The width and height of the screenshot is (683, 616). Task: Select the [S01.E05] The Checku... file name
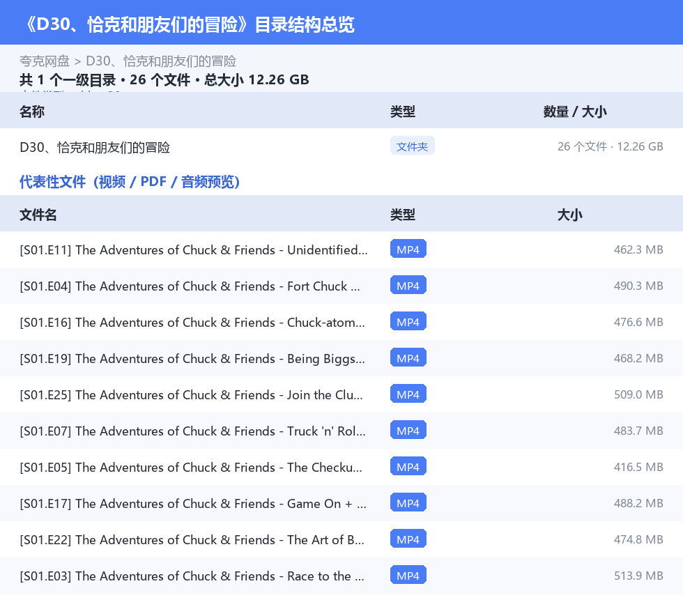[191, 467]
